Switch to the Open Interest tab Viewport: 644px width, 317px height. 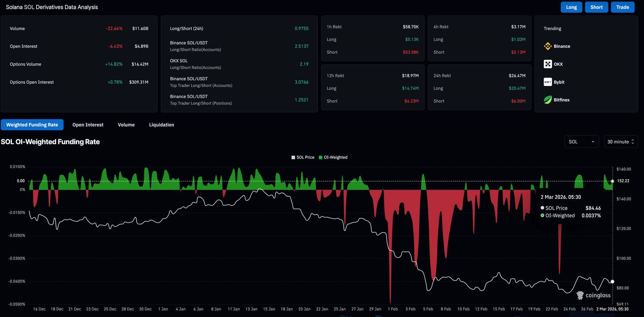(88, 125)
